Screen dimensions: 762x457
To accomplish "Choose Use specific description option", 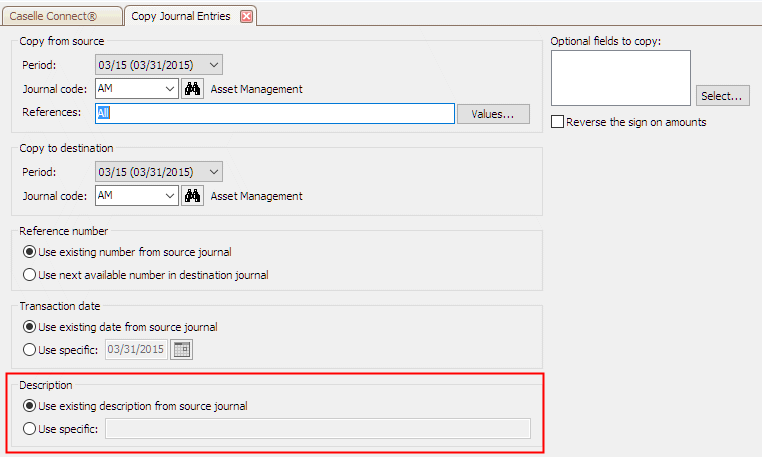I will pyautogui.click(x=29, y=429).
